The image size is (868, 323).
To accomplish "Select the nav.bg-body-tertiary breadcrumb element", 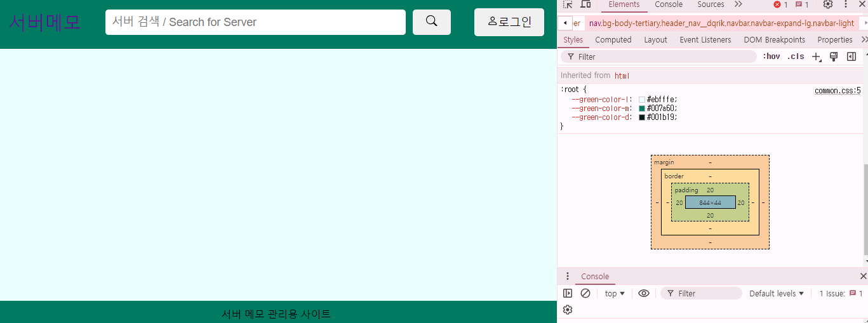I will pos(721,23).
